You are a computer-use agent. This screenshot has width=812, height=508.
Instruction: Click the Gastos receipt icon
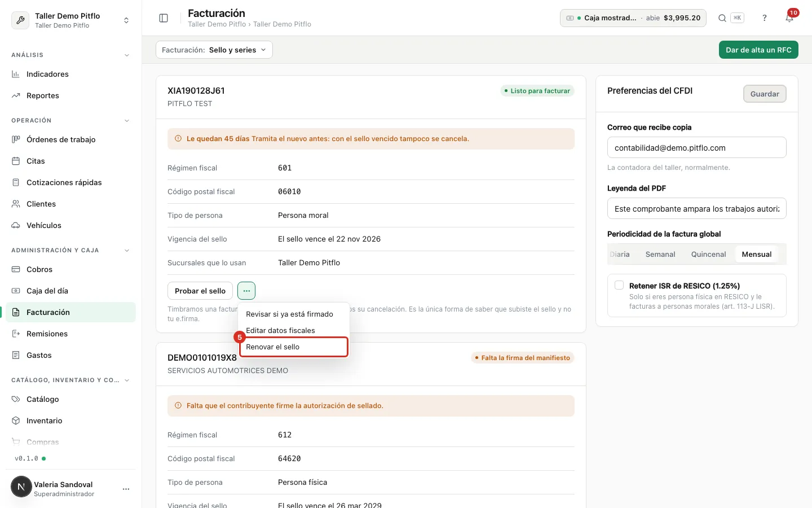16,355
